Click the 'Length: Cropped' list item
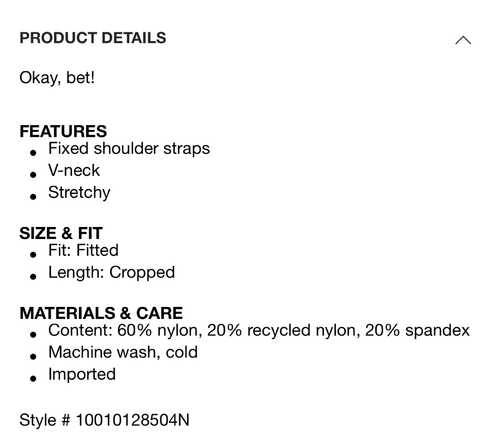This screenshot has width=497, height=448. pyautogui.click(x=111, y=272)
